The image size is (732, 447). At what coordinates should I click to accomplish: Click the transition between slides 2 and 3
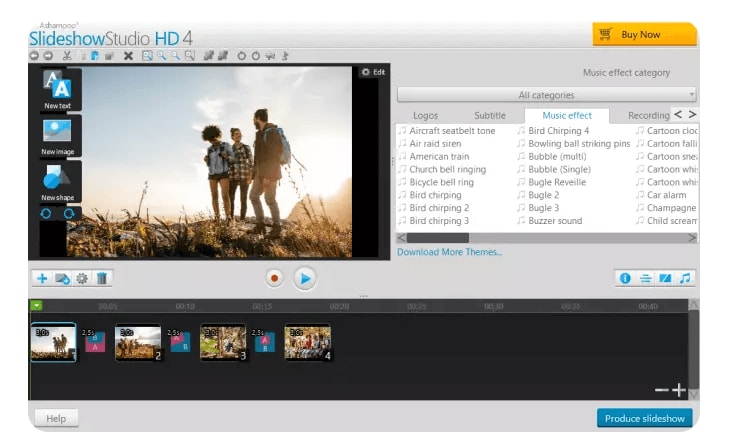point(180,342)
